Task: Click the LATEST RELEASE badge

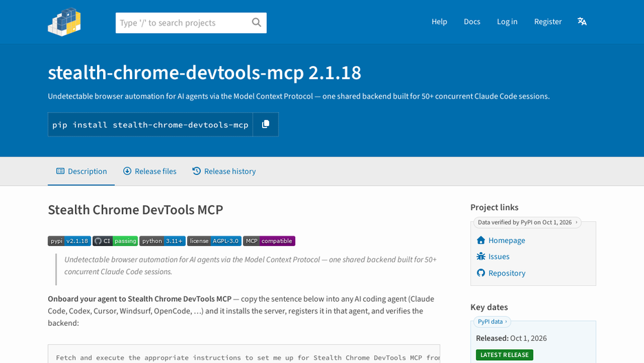Action: tap(504, 355)
